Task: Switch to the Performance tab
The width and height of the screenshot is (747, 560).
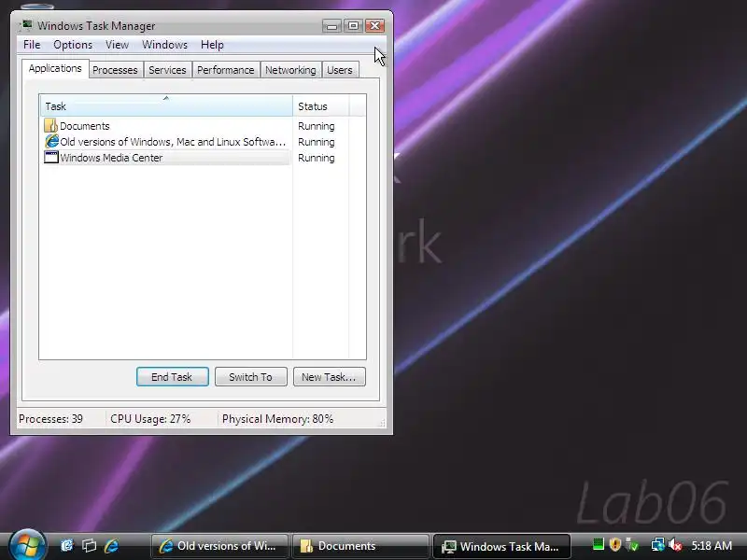Action: (x=225, y=70)
